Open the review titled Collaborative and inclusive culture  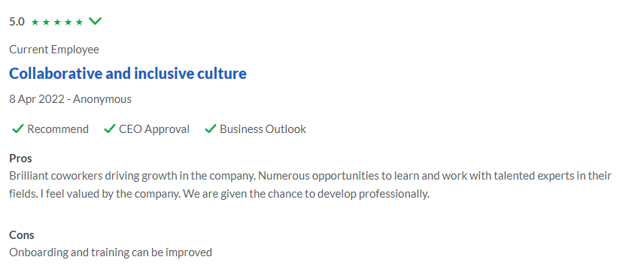[x=128, y=74]
